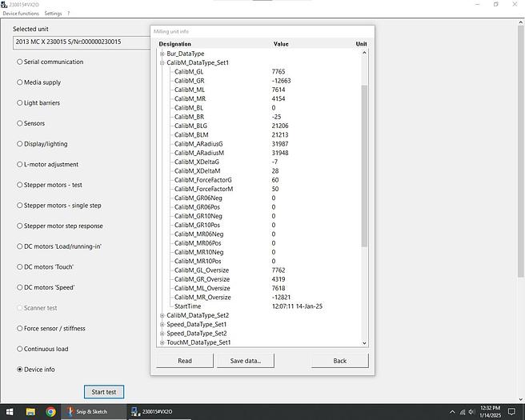
Task: Expand the Speed_DataType_Set1 tree node
Action: pos(162,324)
